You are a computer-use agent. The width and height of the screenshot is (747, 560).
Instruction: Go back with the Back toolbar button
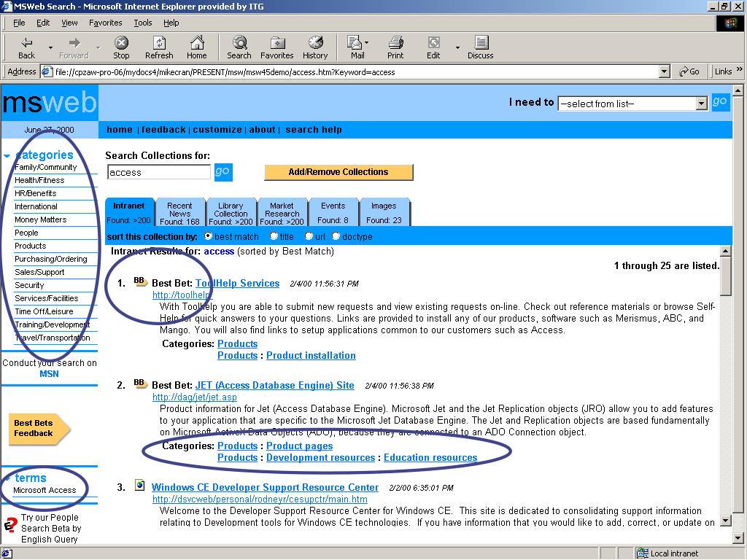click(x=27, y=47)
